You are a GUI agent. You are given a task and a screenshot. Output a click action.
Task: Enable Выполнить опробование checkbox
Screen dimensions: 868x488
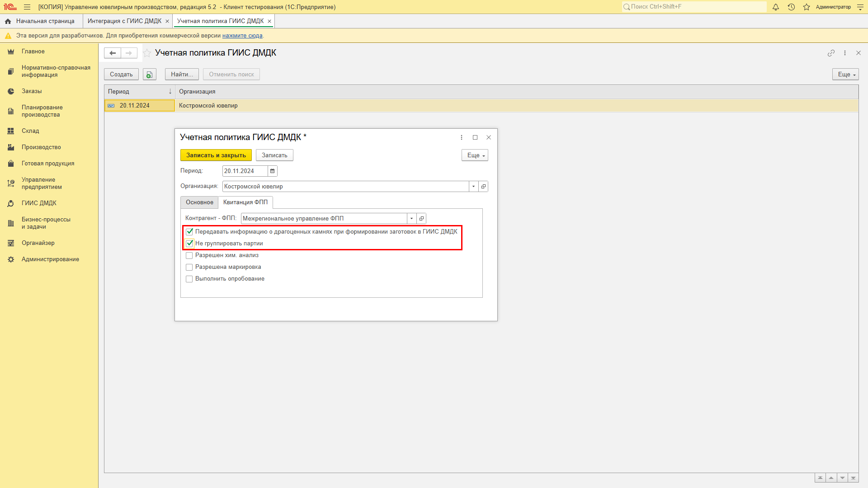click(x=189, y=279)
